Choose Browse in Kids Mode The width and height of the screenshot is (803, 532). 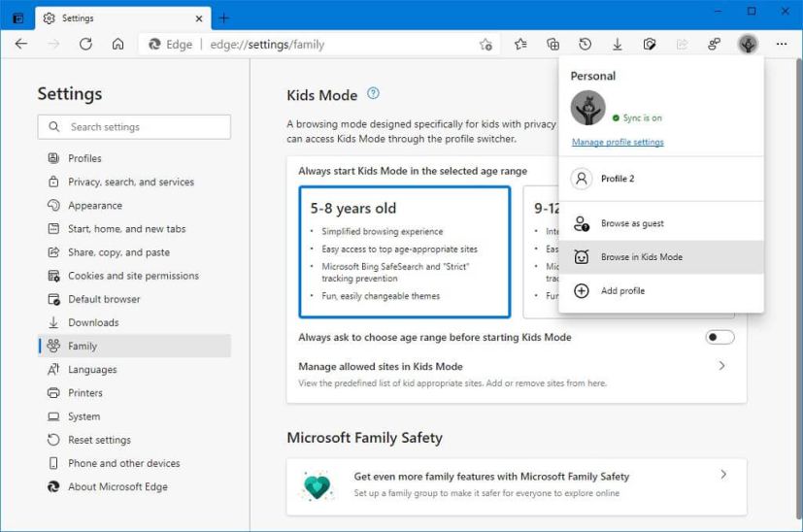[661, 257]
